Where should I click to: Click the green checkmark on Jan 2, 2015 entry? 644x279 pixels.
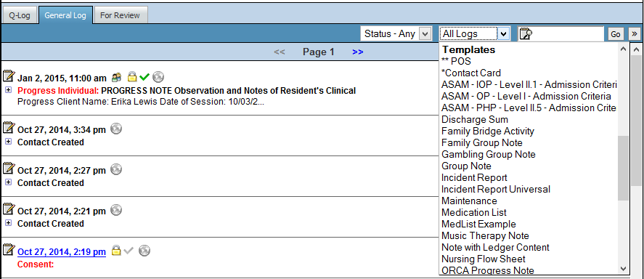tap(144, 77)
